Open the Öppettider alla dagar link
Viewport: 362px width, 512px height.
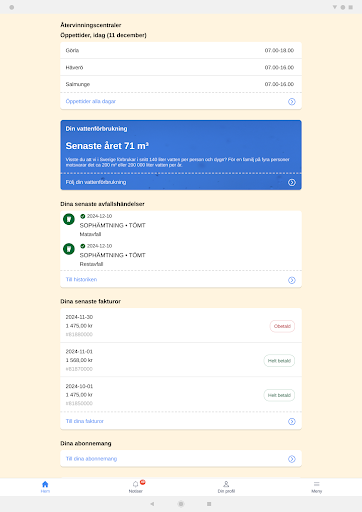point(91,101)
